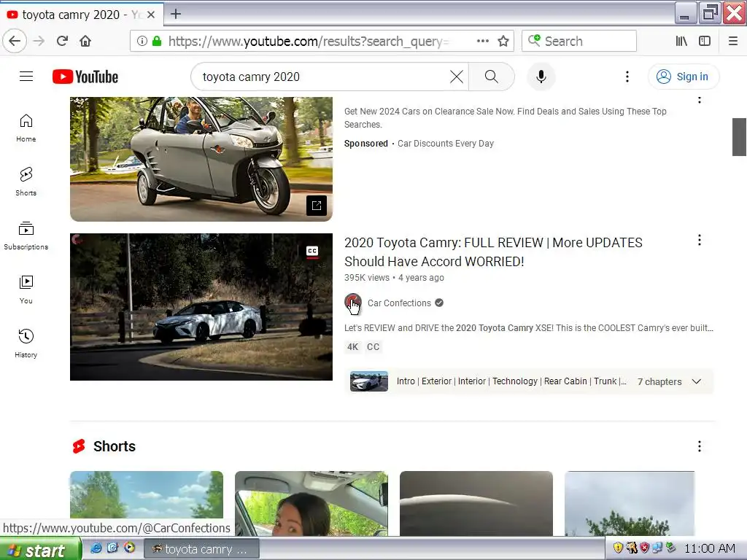Open Home in the sidebar
This screenshot has width=747, height=560.
26,128
